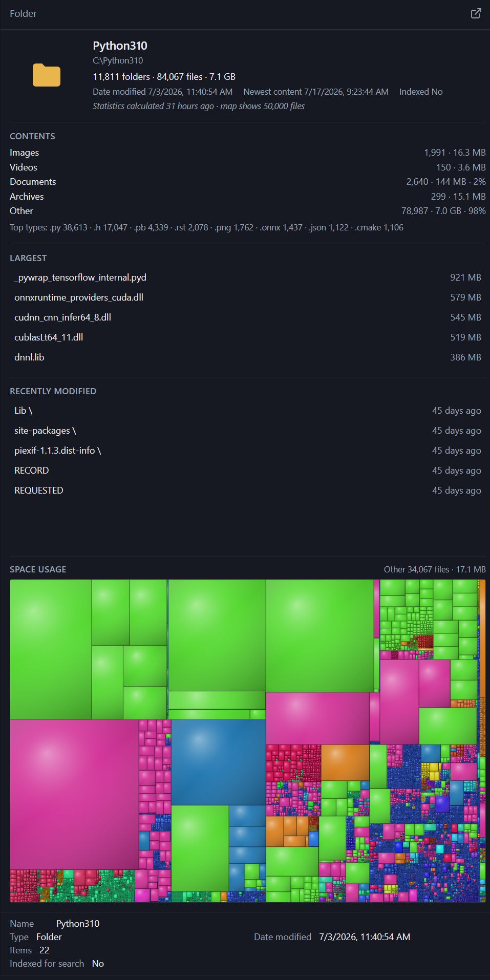Open the Documents contents row

248,182
